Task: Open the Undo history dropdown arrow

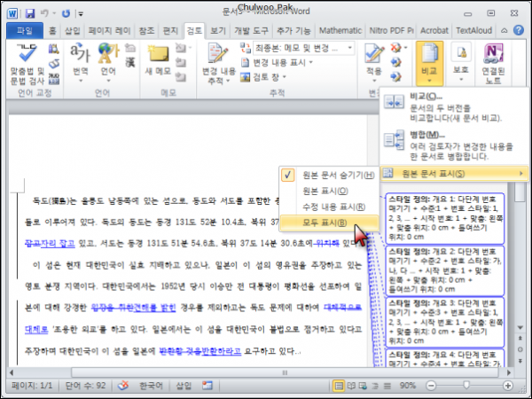Action: 54,13
